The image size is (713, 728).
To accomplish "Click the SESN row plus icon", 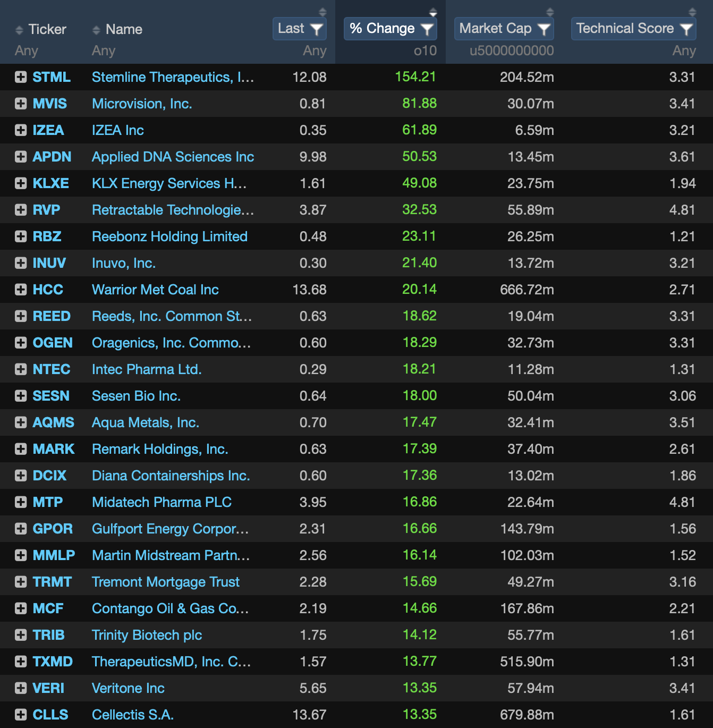I will click(x=21, y=396).
